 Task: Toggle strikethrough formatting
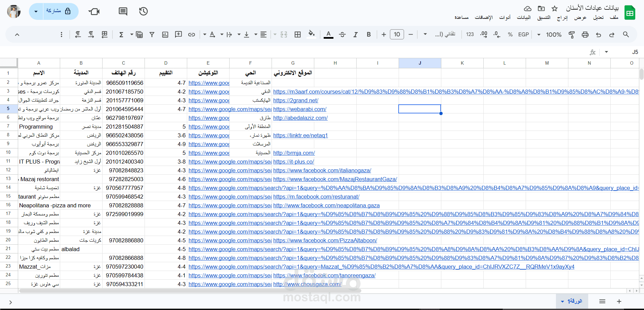coord(342,34)
